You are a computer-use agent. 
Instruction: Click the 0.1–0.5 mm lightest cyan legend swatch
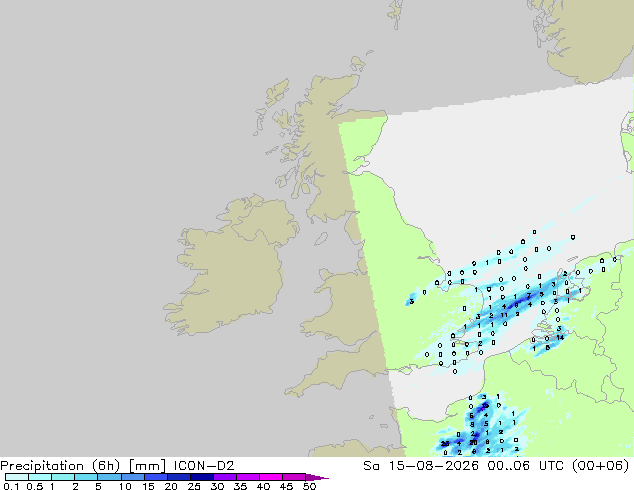coord(17,477)
